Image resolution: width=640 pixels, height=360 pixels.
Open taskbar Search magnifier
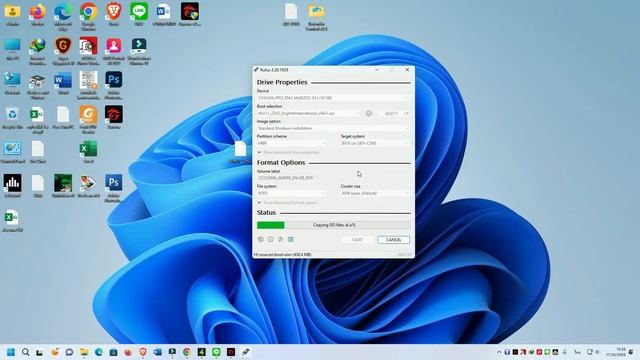[25, 352]
